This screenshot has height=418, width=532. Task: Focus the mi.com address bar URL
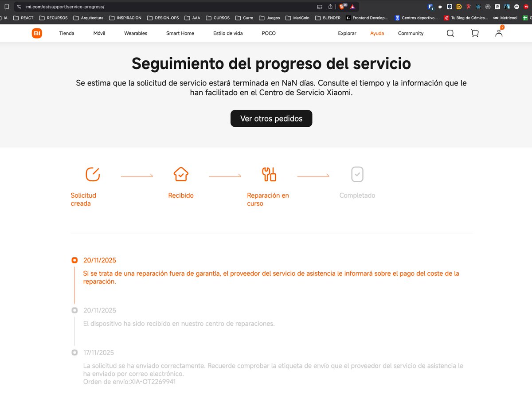point(65,7)
